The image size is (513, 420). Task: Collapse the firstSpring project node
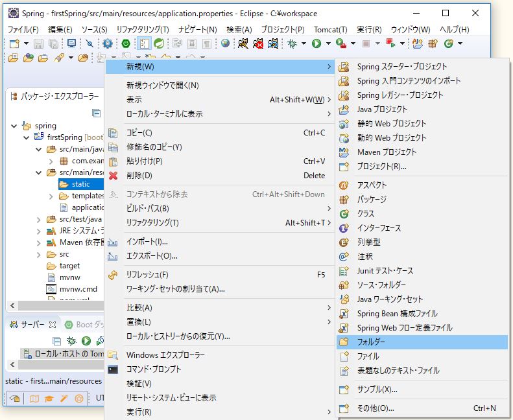(x=27, y=137)
